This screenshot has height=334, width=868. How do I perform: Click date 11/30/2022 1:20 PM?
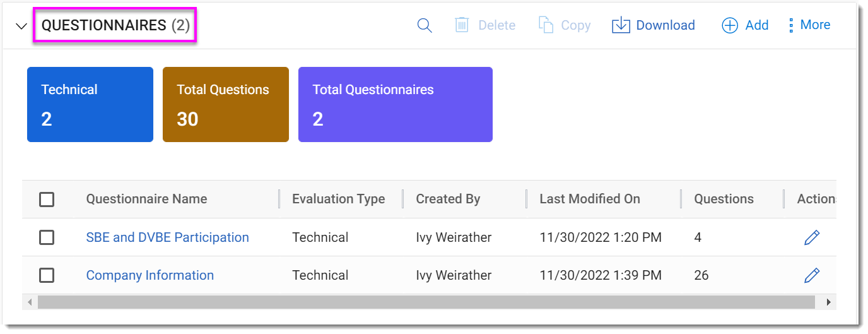pos(601,237)
